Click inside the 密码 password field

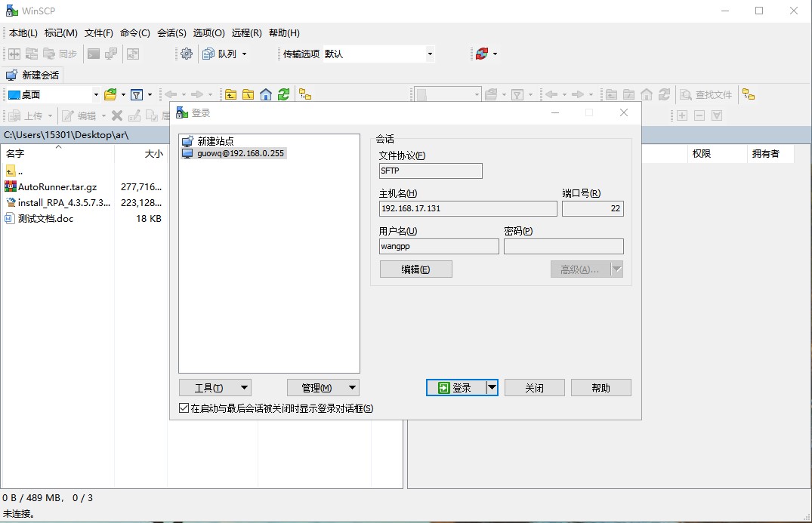click(x=563, y=246)
